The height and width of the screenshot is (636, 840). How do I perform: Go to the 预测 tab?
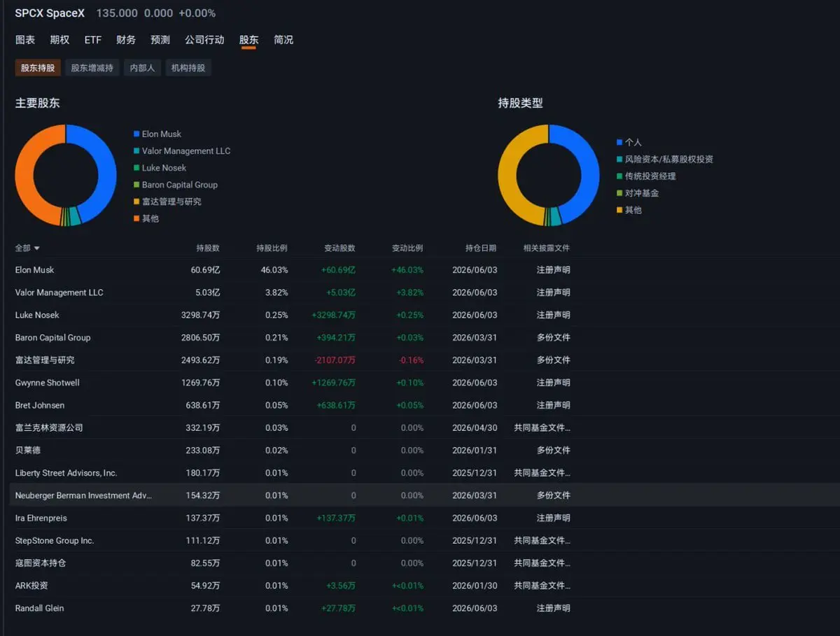(x=160, y=40)
